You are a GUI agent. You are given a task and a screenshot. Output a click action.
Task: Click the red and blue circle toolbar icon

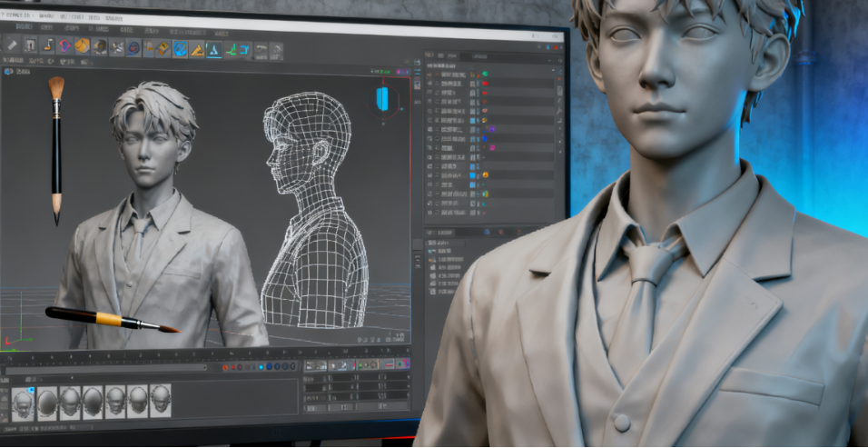134,47
